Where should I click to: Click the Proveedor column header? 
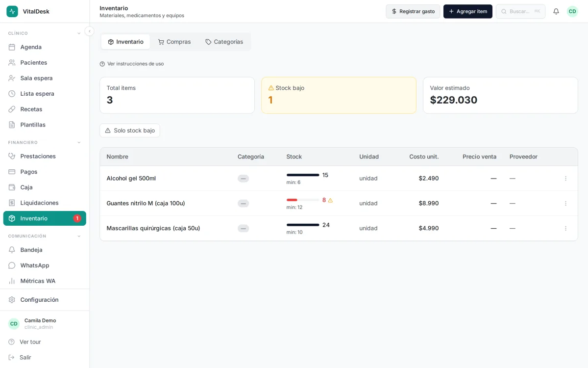523,157
